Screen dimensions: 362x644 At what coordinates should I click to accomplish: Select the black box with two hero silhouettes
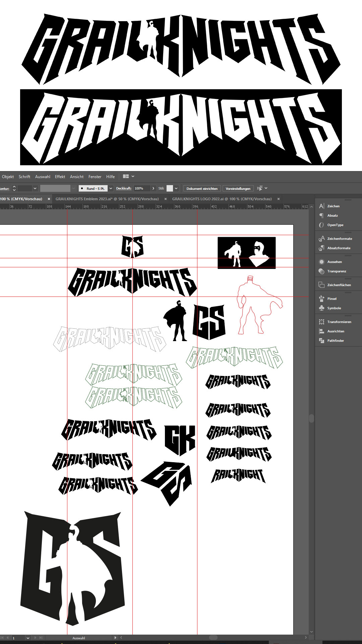tap(247, 253)
